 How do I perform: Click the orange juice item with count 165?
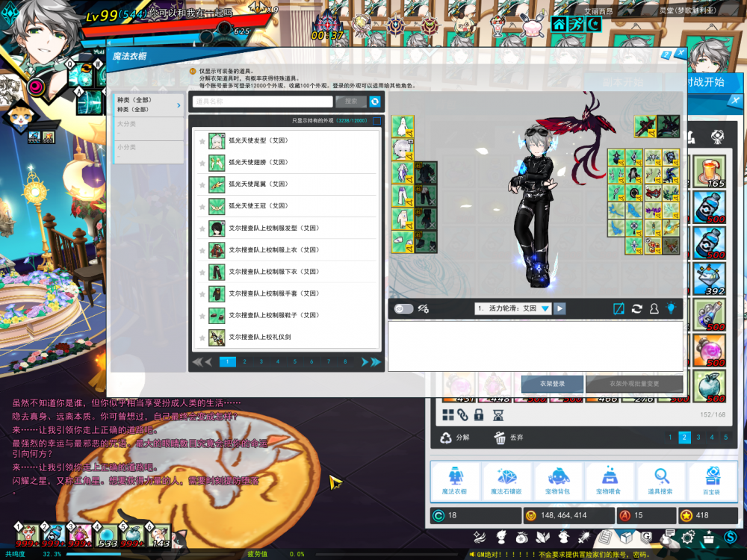point(710,172)
